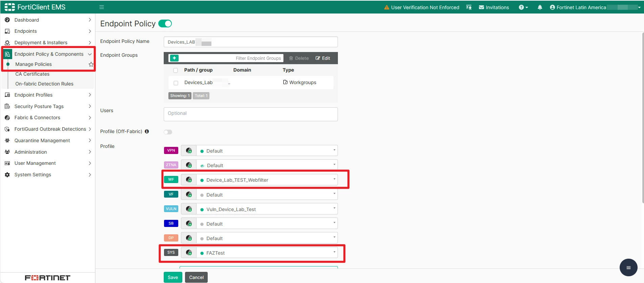Collapse the Endpoint Policy & Components chevron

tap(90, 54)
